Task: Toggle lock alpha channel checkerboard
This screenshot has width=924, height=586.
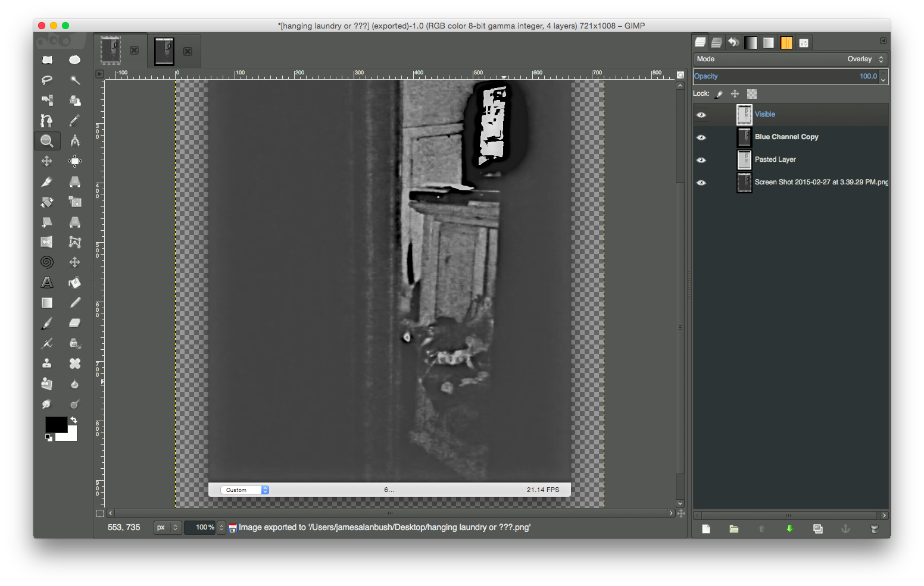Action: tap(752, 94)
